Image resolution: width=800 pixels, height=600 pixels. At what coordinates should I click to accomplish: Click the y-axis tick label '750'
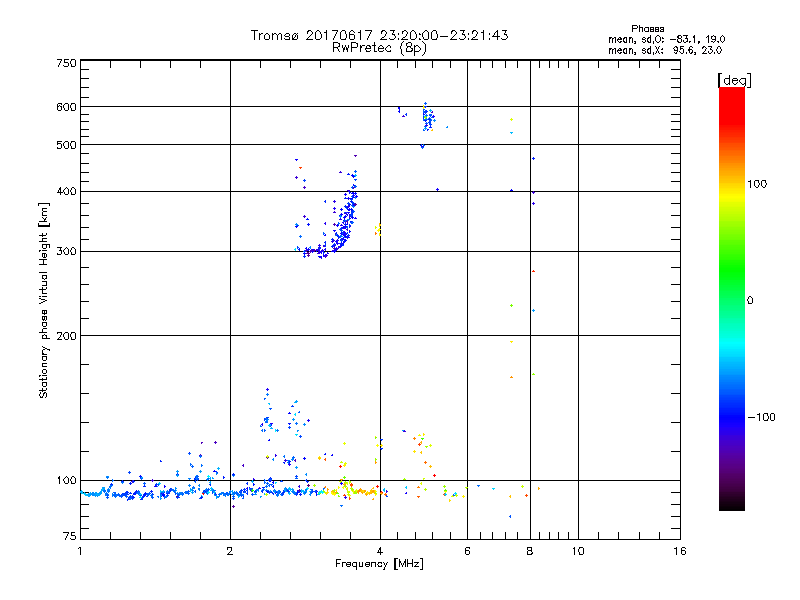point(66,63)
